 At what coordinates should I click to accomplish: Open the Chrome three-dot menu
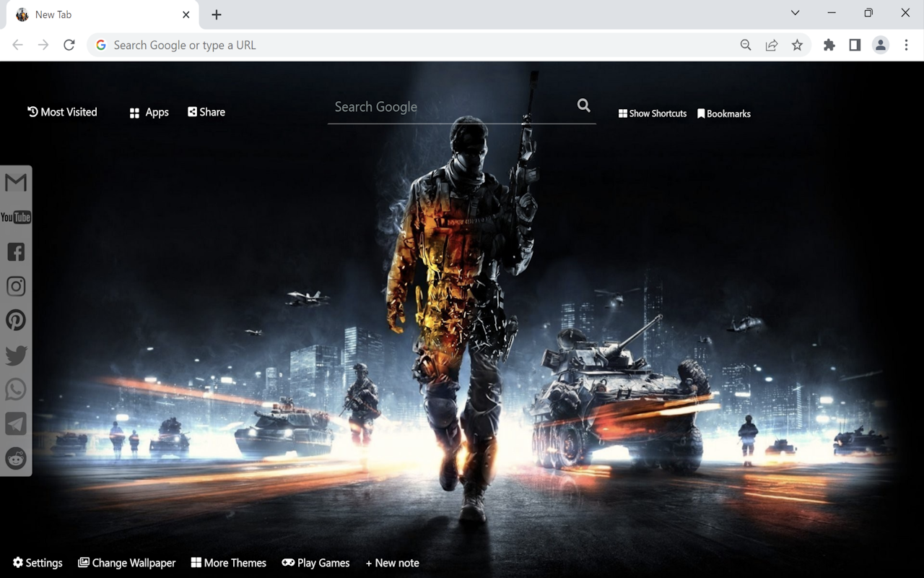pyautogui.click(x=907, y=46)
